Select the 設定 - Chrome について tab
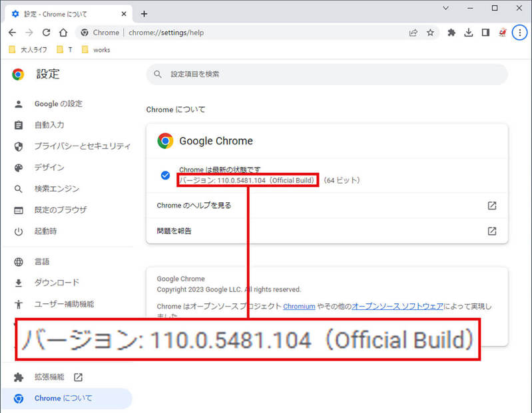The height and width of the screenshot is (413, 532). click(x=68, y=14)
